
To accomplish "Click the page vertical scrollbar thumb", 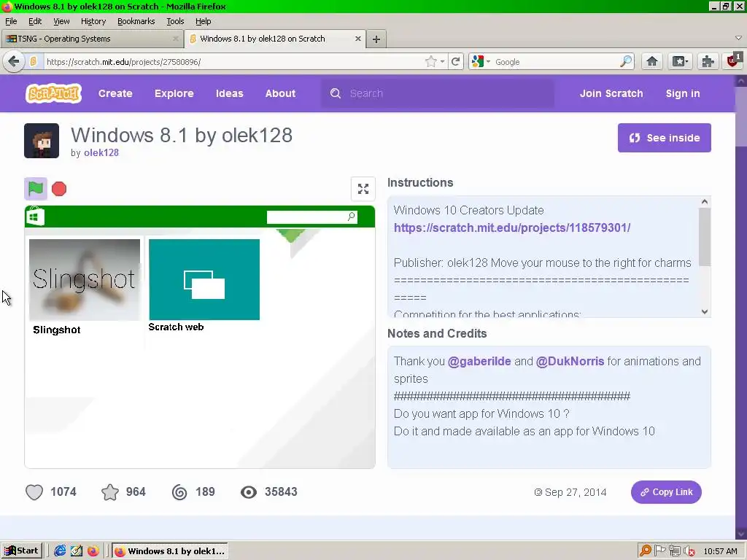I will (741, 117).
